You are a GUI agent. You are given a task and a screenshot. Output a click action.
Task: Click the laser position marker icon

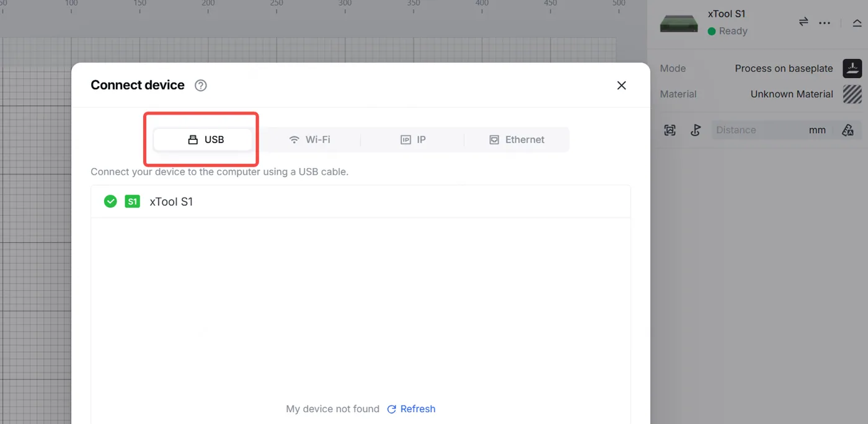696,130
